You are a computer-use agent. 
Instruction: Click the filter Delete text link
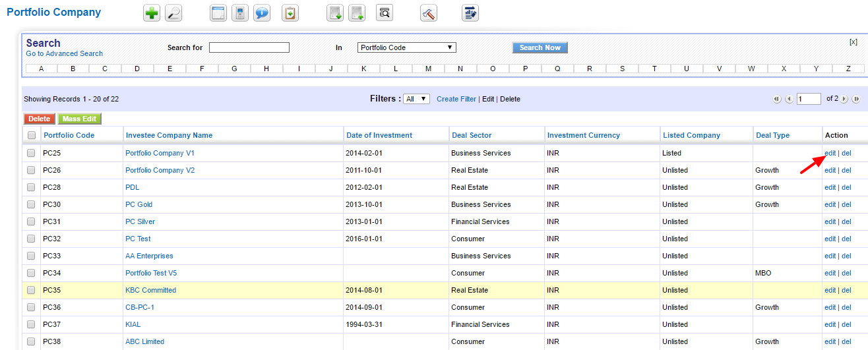[510, 99]
